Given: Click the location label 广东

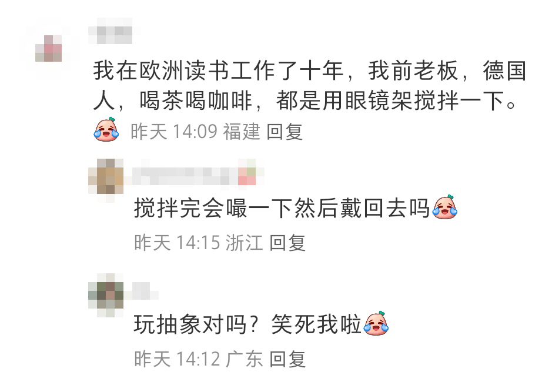Looking at the screenshot, I should (245, 359).
